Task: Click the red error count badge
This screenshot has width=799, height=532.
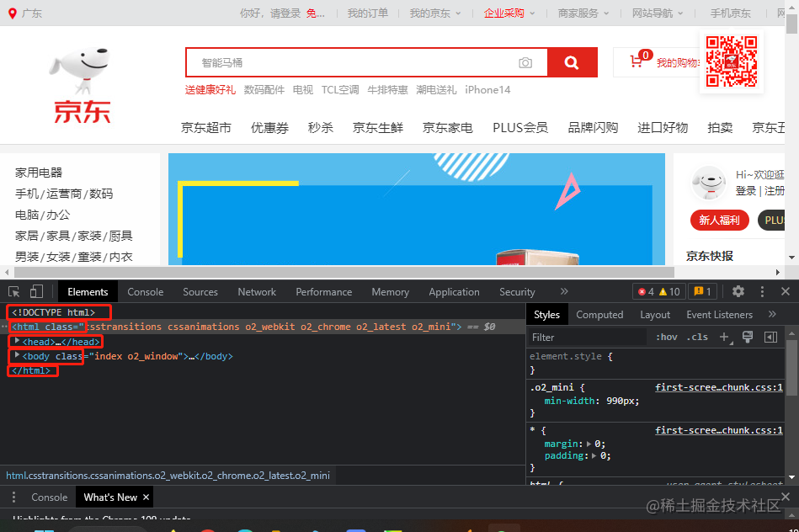Action: click(x=646, y=292)
